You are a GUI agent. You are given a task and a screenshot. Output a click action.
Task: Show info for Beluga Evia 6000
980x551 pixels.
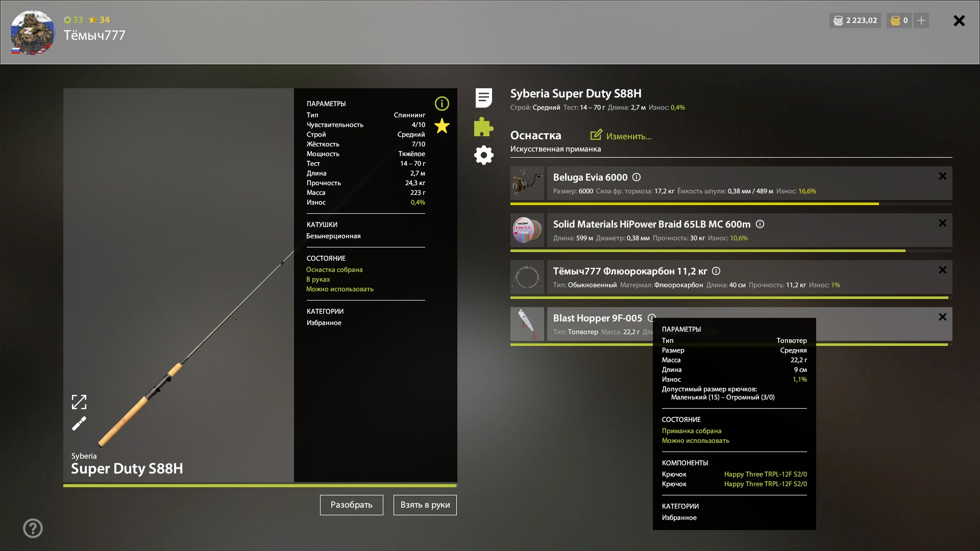[636, 177]
